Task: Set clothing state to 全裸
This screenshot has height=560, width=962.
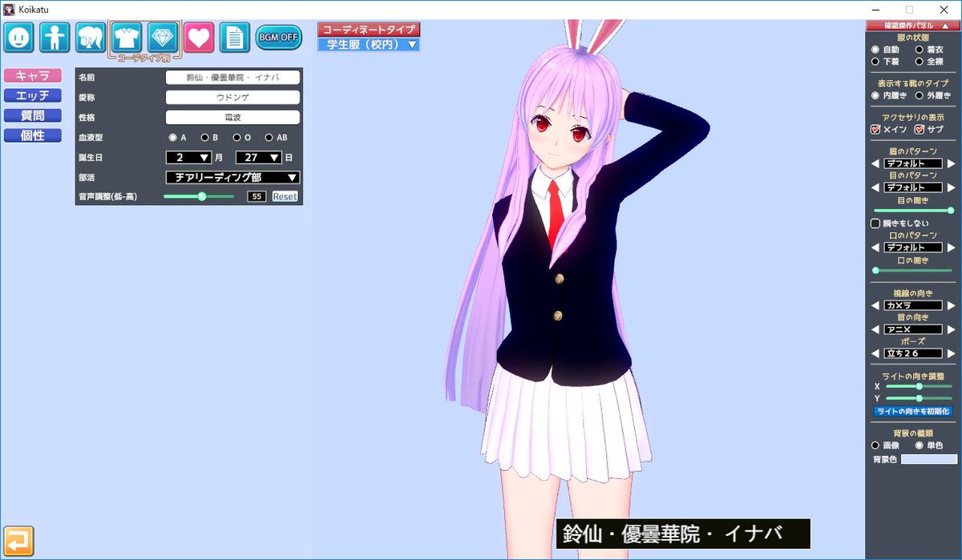Action: click(920, 61)
